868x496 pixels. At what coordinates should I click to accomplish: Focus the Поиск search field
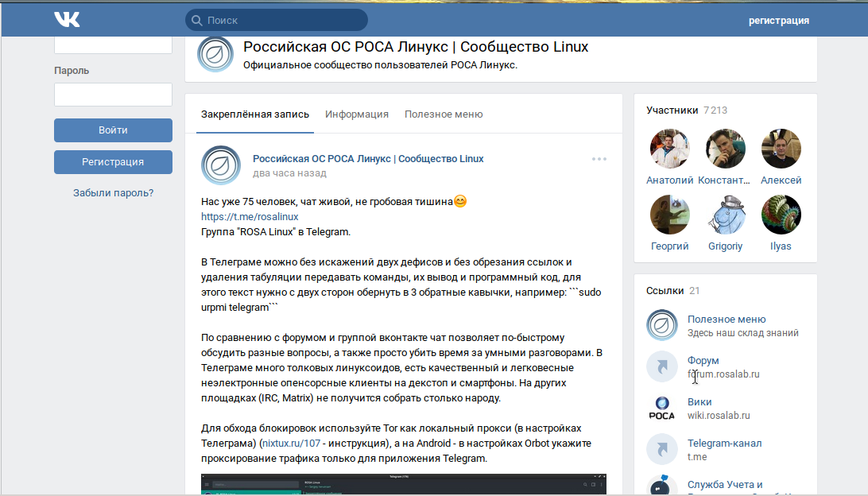point(277,21)
